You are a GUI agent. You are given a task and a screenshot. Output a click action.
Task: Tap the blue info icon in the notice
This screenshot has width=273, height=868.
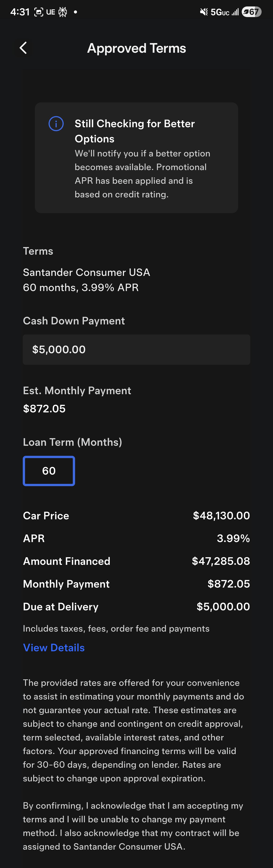tap(56, 124)
